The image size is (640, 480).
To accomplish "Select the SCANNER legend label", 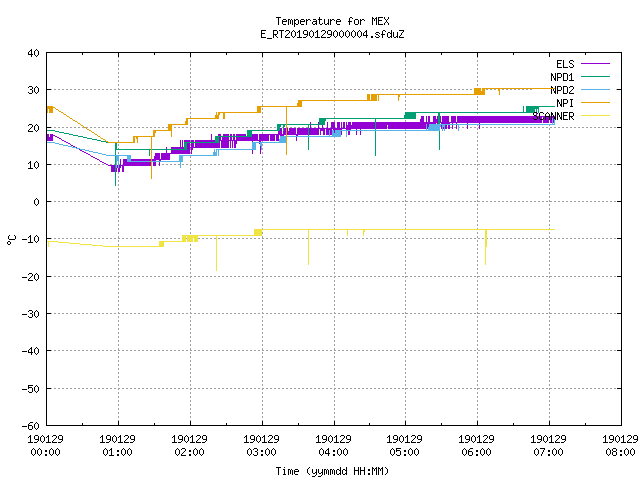I will coord(553,116).
